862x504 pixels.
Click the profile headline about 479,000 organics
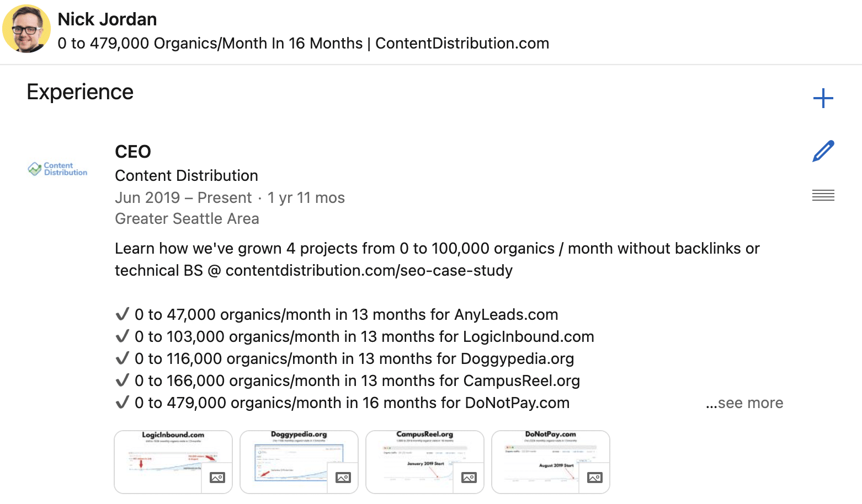(x=304, y=44)
